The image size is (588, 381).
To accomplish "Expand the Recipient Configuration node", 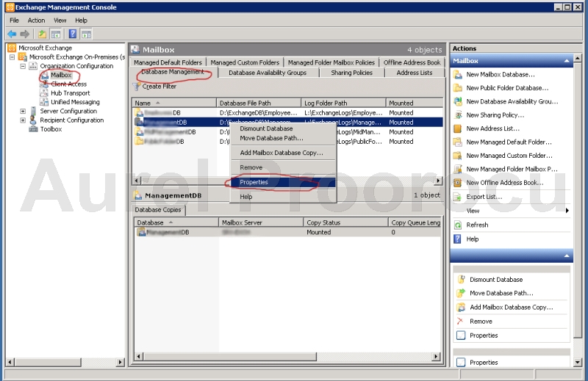I will click(23, 120).
